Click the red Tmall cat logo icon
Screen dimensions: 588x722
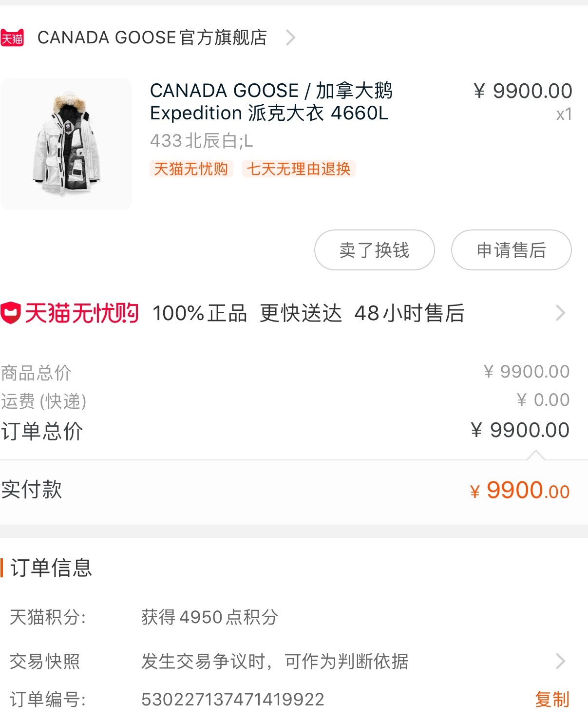12,38
